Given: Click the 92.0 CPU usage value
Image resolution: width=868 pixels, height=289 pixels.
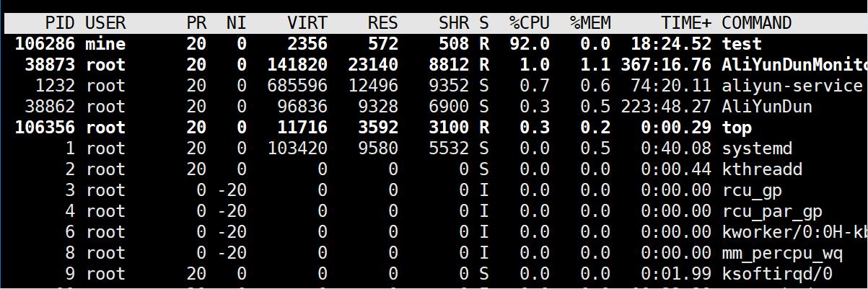Looking at the screenshot, I should 529,44.
